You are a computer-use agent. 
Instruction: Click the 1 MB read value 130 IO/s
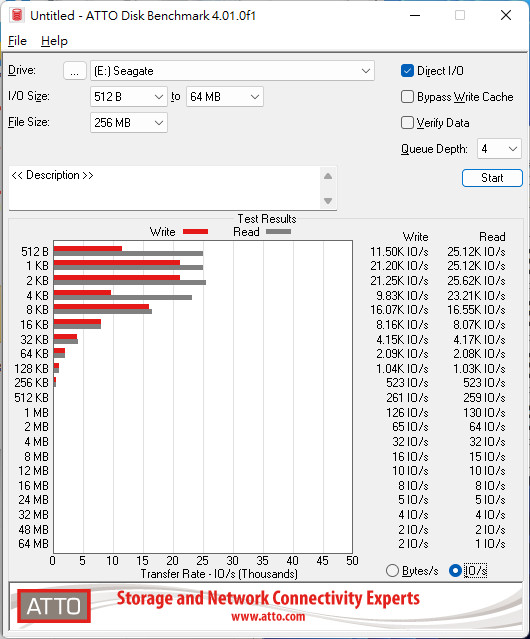pyautogui.click(x=484, y=413)
